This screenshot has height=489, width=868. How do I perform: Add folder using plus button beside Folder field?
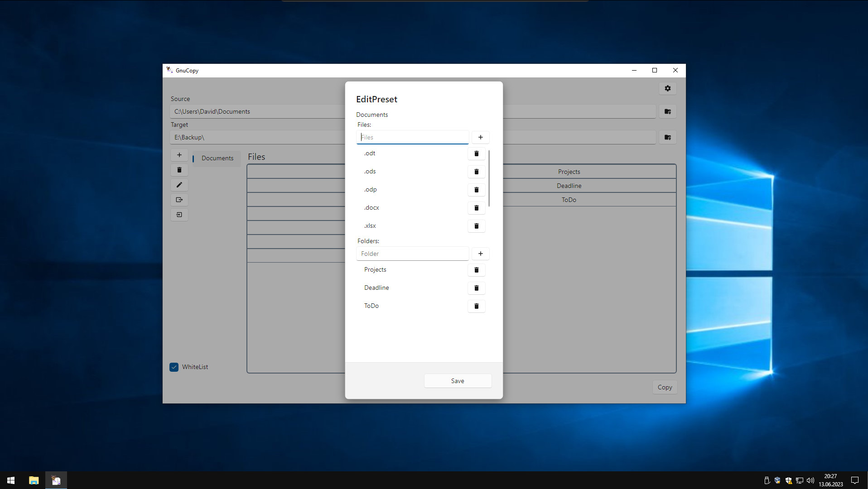pyautogui.click(x=480, y=254)
